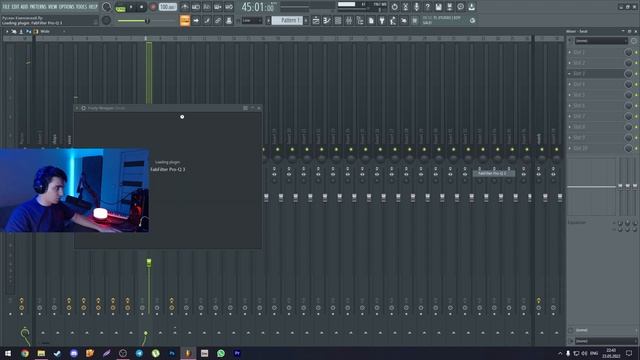Toggle the highlighted orange typing keyboard icon
This screenshot has width=640, height=360.
(185, 20)
